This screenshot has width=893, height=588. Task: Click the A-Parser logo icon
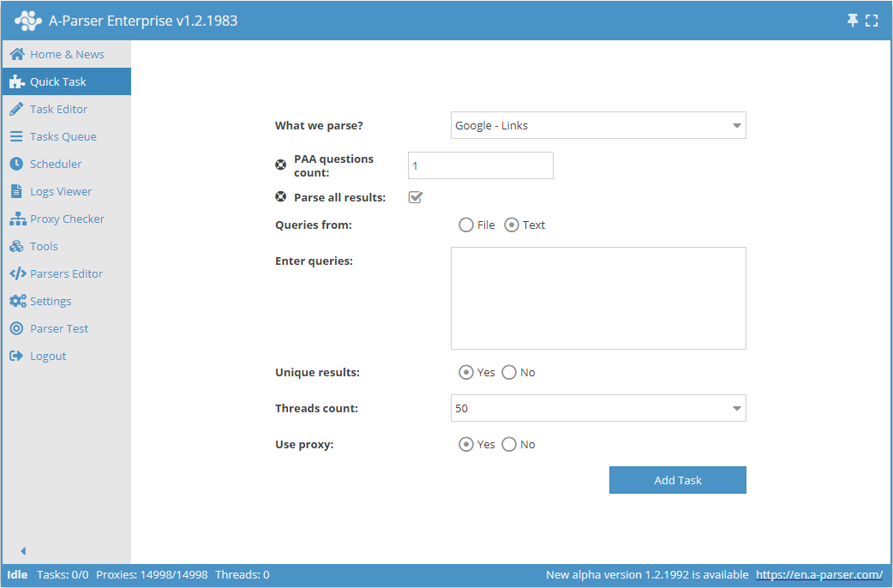point(27,21)
